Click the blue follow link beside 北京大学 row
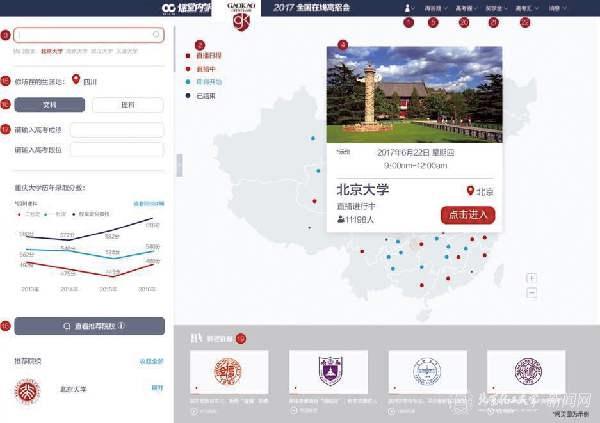This screenshot has height=423, width=600. coord(157,388)
